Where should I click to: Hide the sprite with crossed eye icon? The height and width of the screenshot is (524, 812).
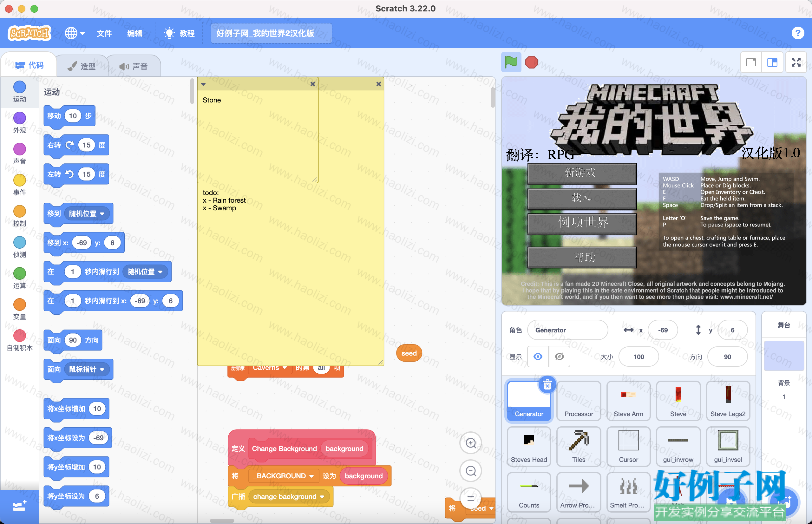(x=559, y=357)
